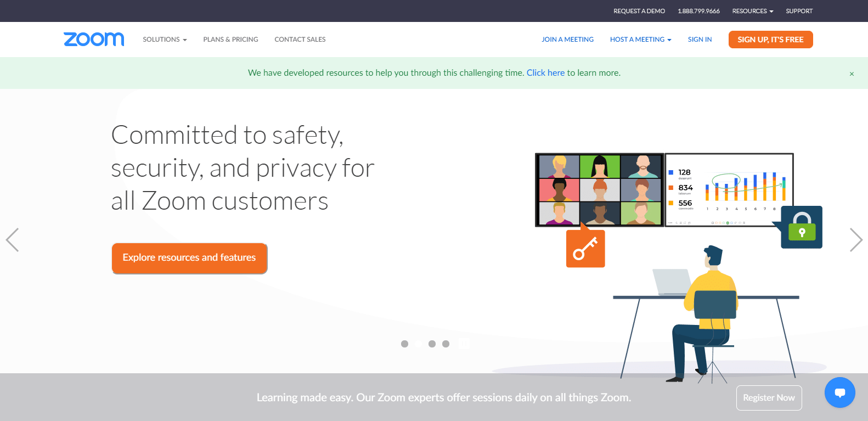Select the first carousel dot
The width and height of the screenshot is (868, 421).
404,344
